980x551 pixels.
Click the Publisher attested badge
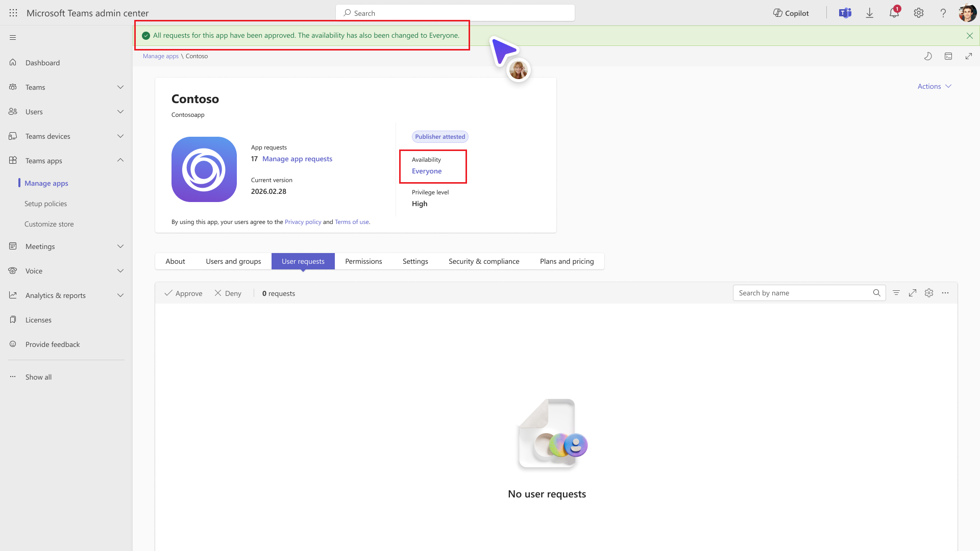[440, 137]
